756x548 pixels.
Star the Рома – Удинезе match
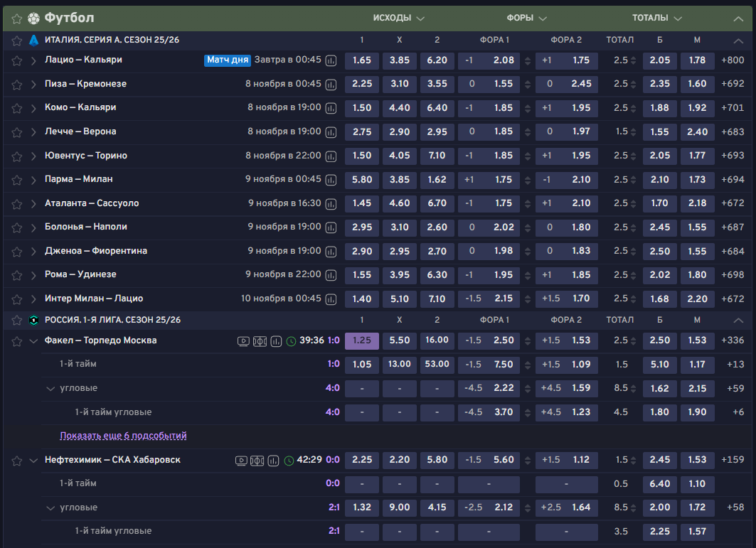point(16,275)
